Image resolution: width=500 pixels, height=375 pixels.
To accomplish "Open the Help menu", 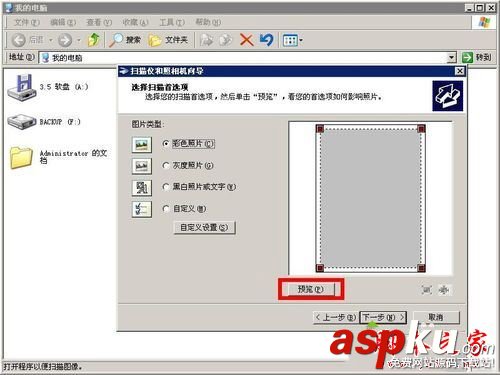I will (x=208, y=22).
